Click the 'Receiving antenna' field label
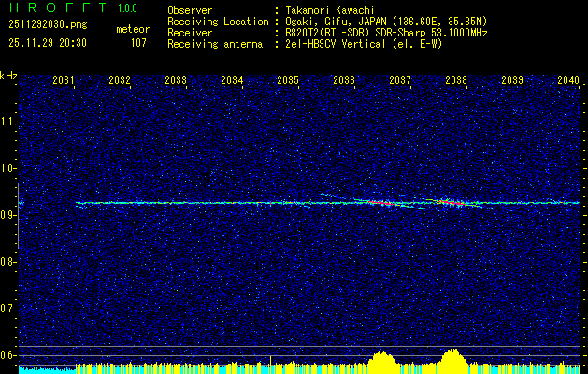 [x=215, y=44]
